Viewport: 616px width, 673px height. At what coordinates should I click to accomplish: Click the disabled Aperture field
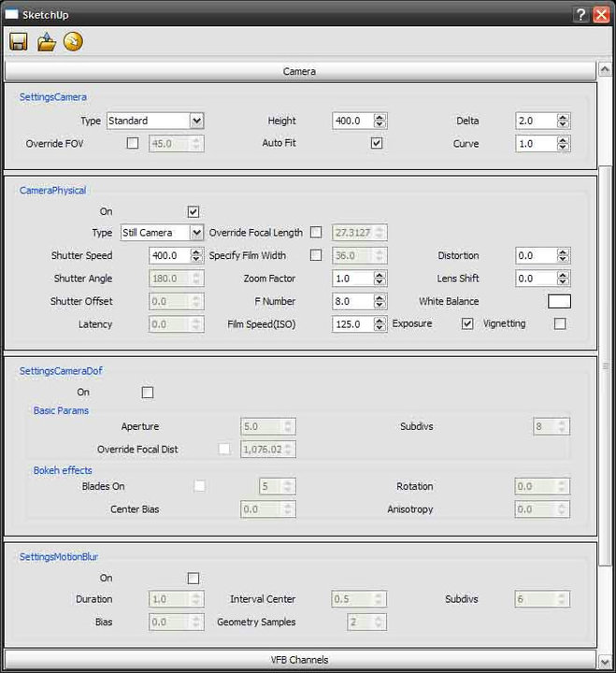click(x=268, y=426)
